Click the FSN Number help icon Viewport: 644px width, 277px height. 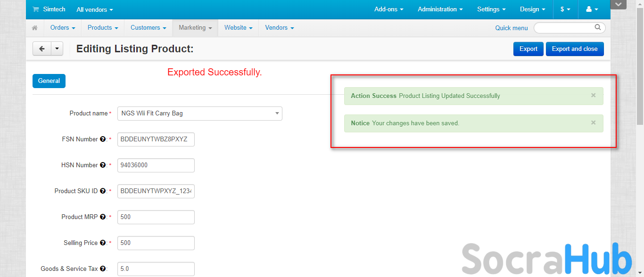point(102,139)
